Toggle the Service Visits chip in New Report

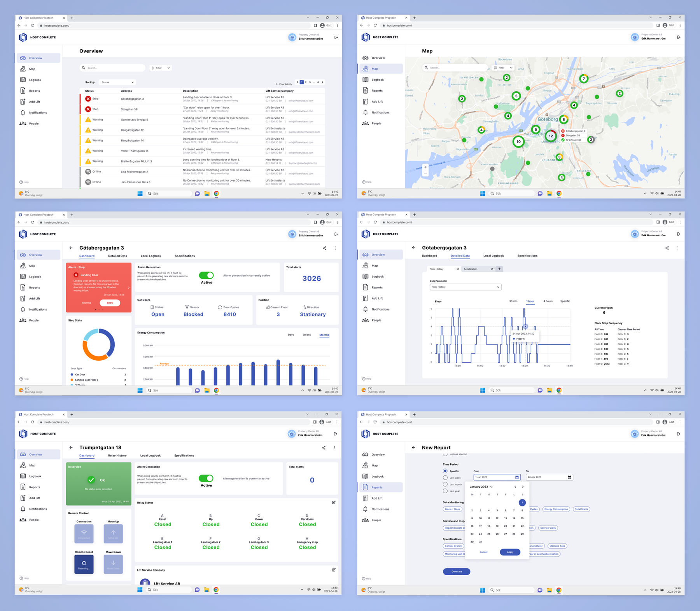[x=548, y=528]
